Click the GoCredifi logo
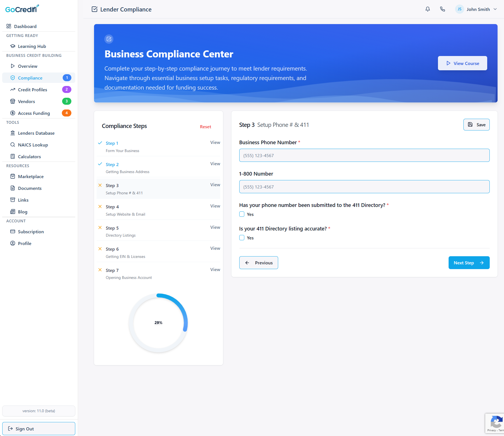 tap(22, 9)
